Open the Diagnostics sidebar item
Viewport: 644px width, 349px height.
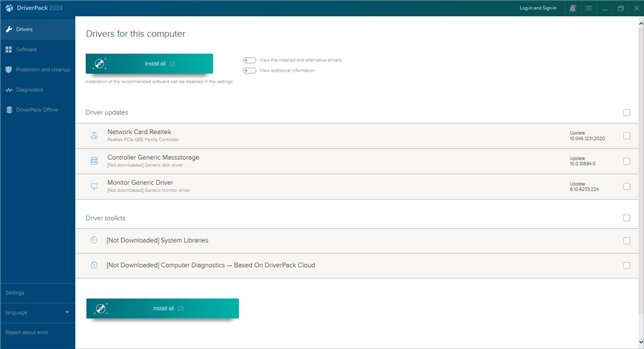(x=29, y=90)
